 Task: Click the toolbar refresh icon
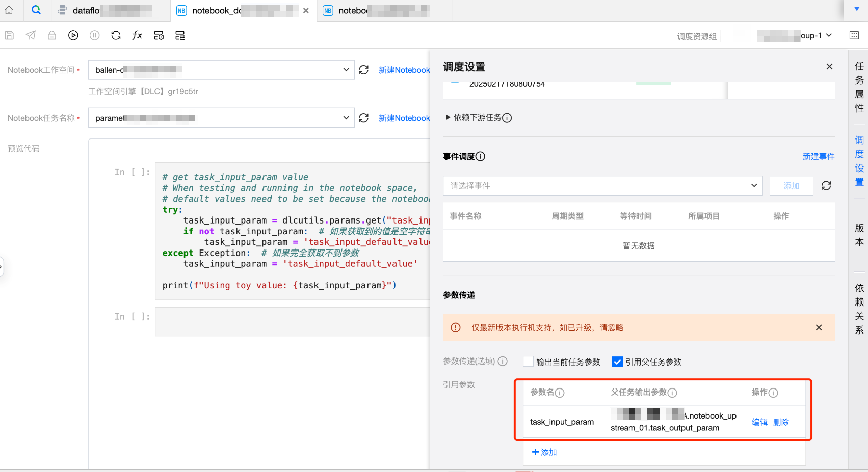[x=116, y=35]
